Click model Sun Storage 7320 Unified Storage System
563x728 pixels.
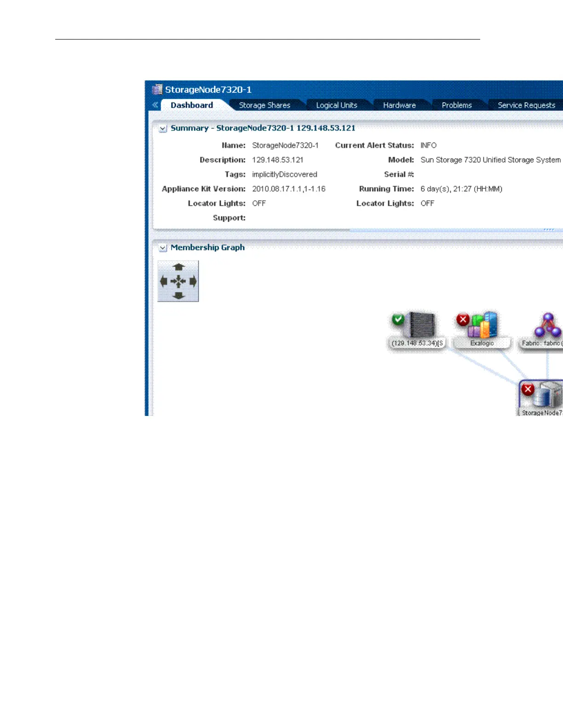pos(491,160)
